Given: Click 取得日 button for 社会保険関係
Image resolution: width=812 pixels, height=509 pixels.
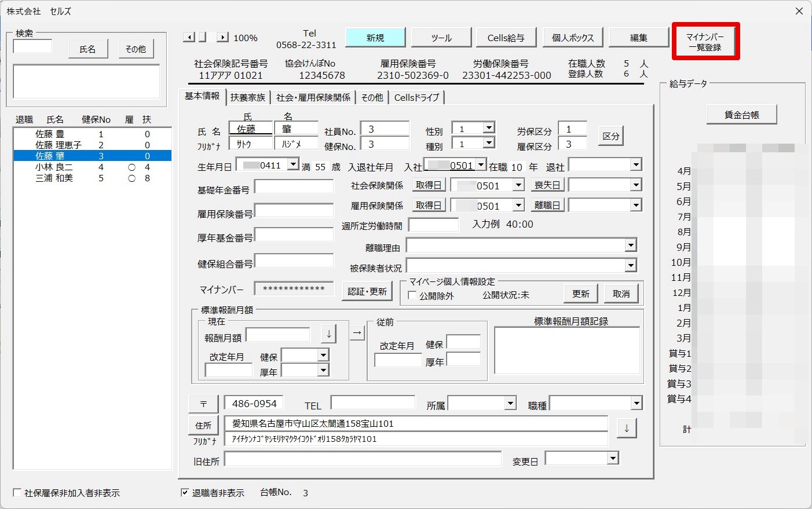Looking at the screenshot, I should coord(429,185).
